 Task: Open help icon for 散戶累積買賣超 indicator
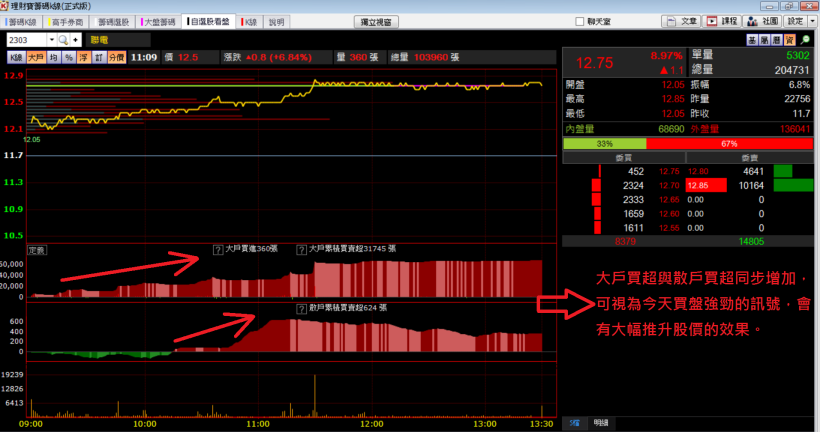(301, 309)
